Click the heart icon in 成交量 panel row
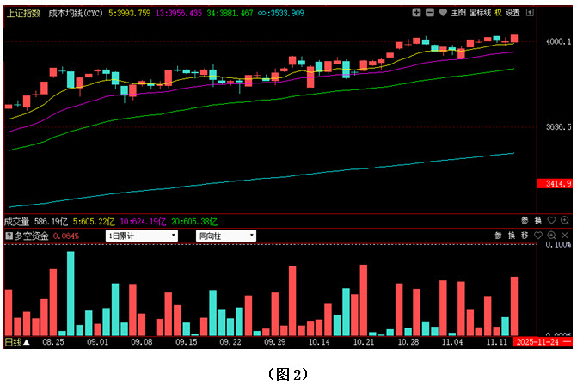577x392 pixels. click(552, 221)
